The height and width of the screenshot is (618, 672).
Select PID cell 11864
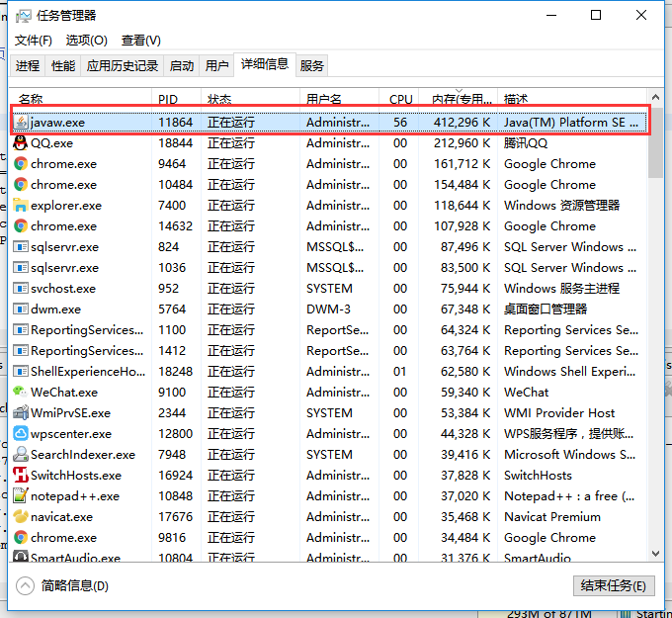point(175,123)
